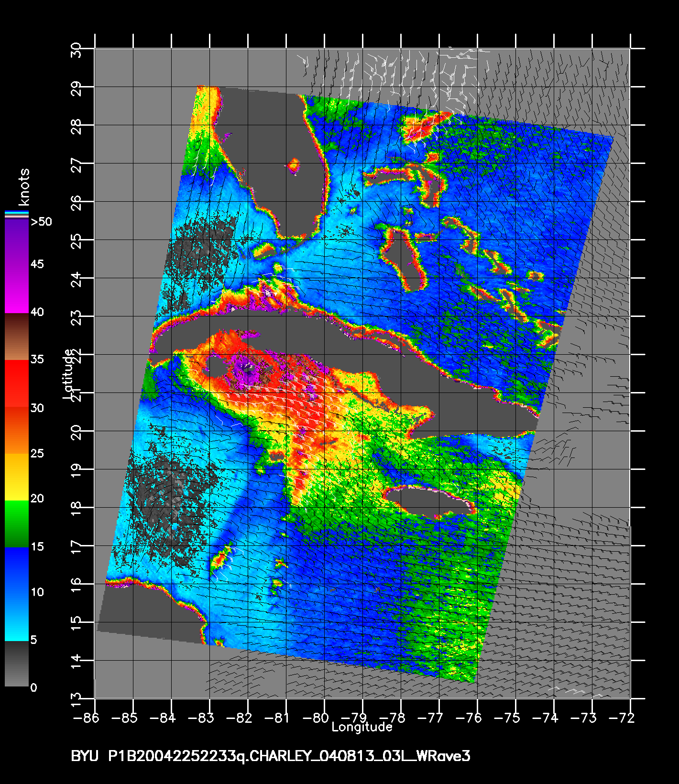The width and height of the screenshot is (679, 784).
Task: Click the brown 35-40 knots colorbar segment
Action: click(x=17, y=337)
